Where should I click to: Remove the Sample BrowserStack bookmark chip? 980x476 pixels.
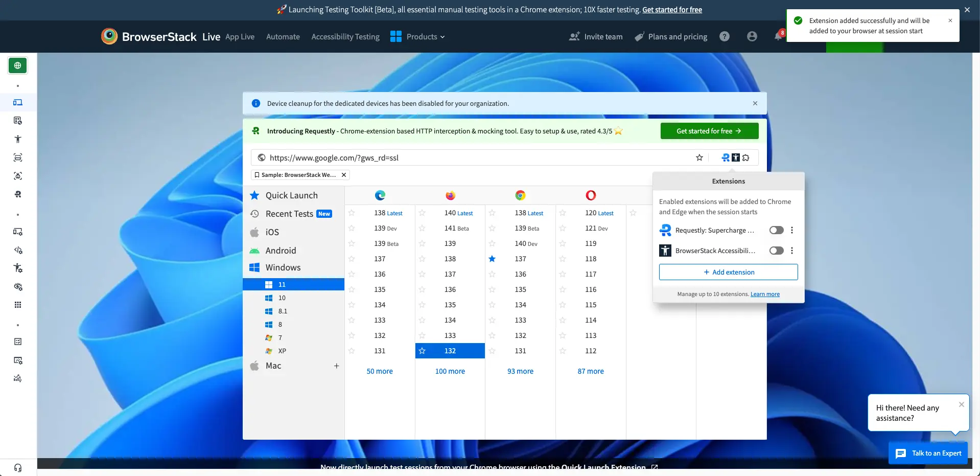click(344, 175)
